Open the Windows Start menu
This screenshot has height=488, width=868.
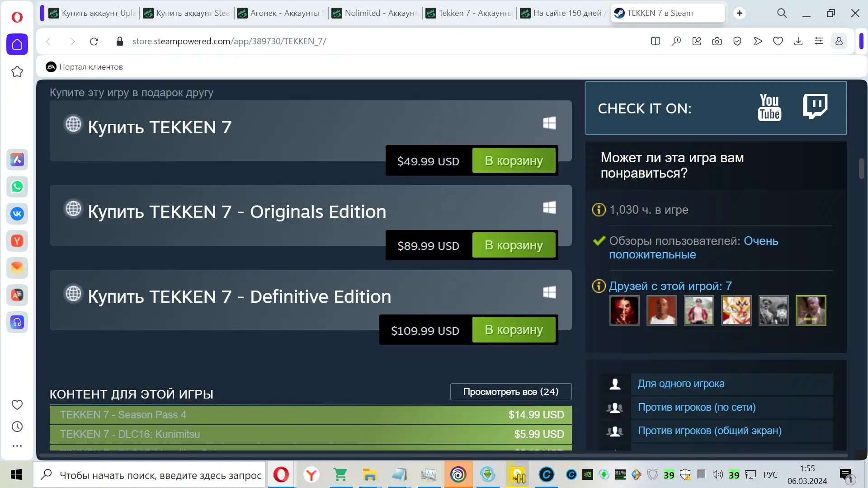(16, 475)
